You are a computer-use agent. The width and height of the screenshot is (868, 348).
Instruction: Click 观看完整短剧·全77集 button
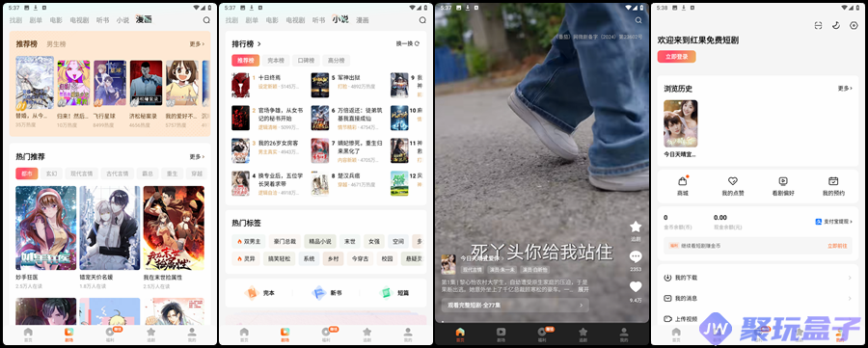pyautogui.click(x=515, y=305)
